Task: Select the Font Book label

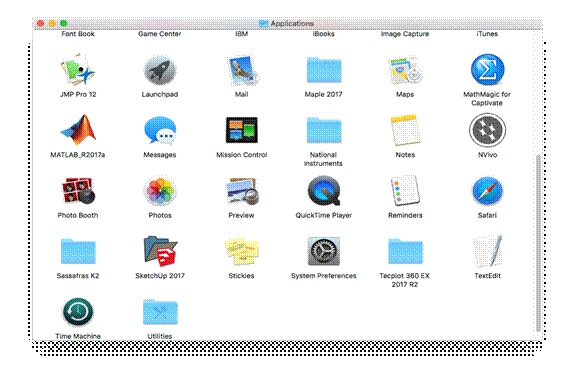Action: [78, 34]
